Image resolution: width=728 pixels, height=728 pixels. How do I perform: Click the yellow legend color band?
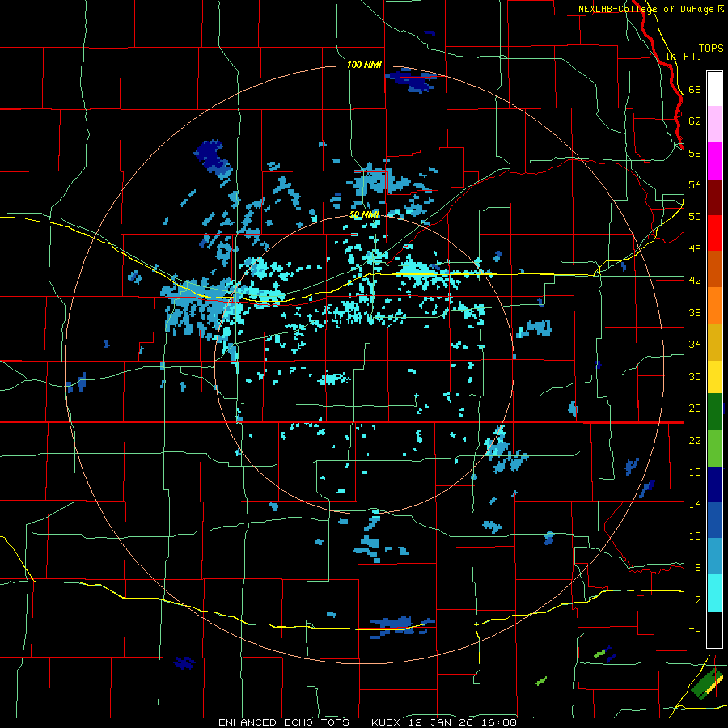(x=714, y=377)
